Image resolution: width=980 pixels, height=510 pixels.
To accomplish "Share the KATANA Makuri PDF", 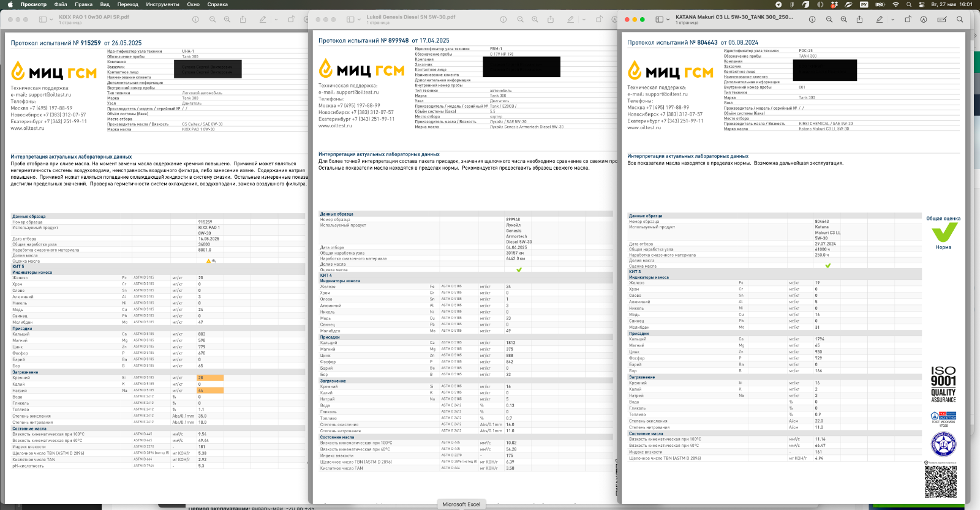I will click(859, 20).
